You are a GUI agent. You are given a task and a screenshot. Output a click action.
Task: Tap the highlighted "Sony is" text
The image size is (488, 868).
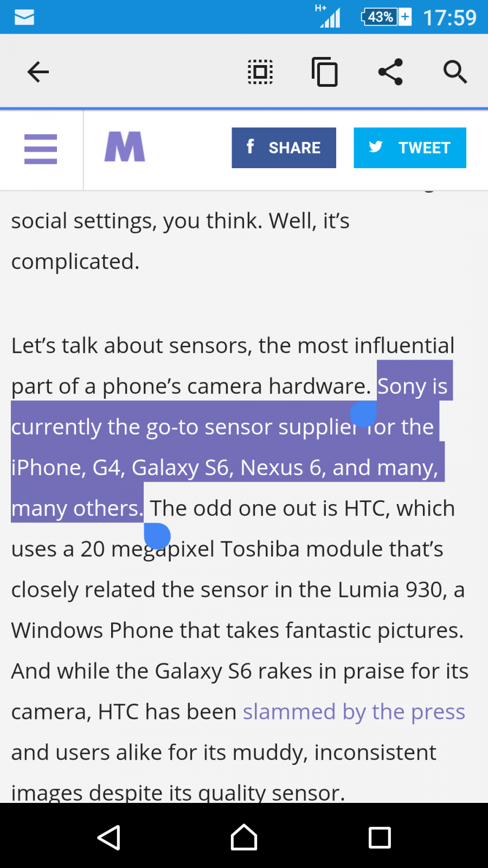pyautogui.click(x=413, y=386)
